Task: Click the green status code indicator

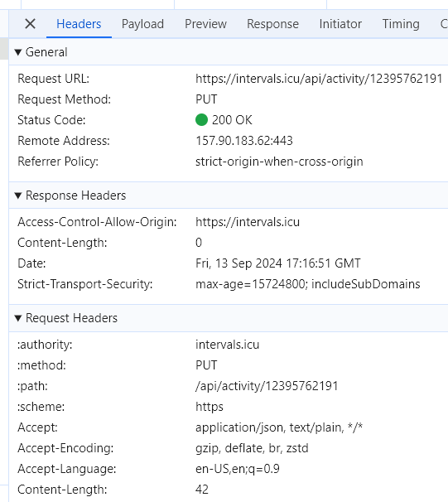Action: (201, 120)
